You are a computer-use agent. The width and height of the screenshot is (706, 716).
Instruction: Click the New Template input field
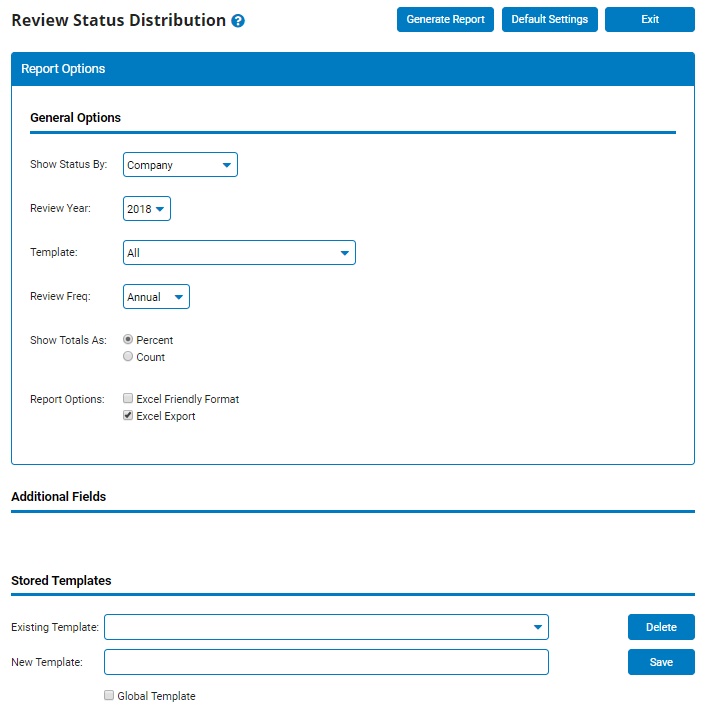326,662
